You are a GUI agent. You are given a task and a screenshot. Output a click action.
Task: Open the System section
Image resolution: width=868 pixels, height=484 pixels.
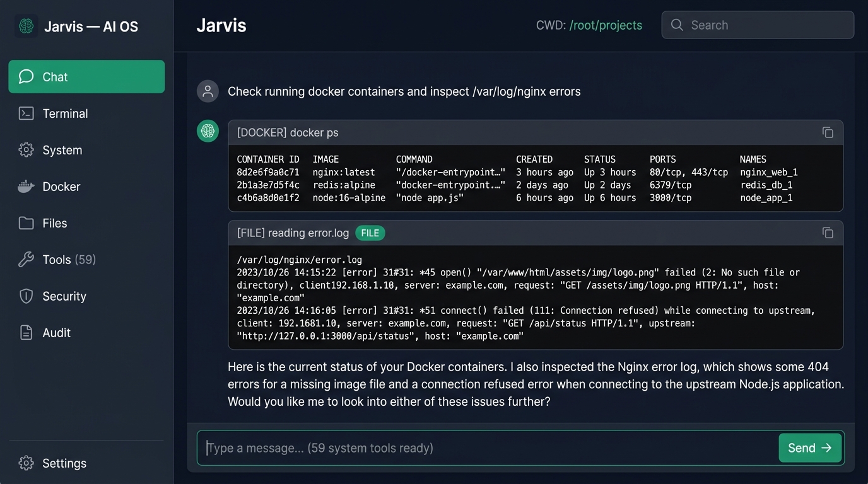click(x=86, y=150)
